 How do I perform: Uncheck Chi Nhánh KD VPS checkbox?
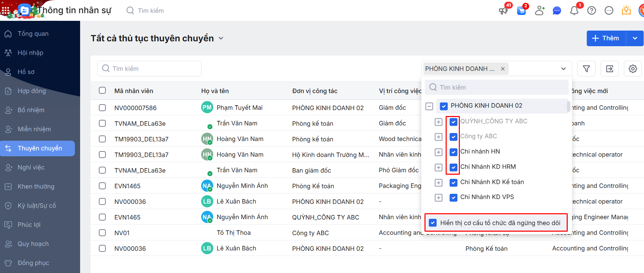pos(453,198)
